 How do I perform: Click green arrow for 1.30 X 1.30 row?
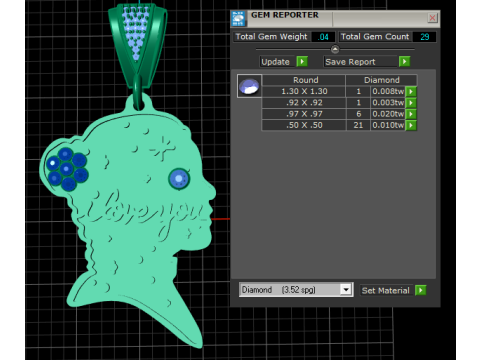(x=411, y=91)
